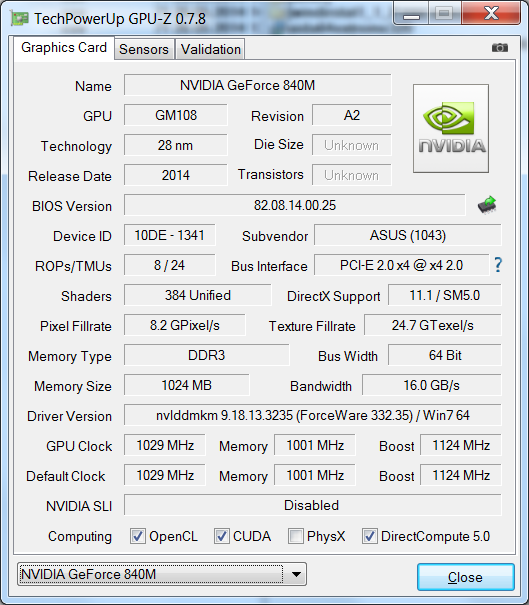The height and width of the screenshot is (605, 529).
Task: Click the Driver Version label
Action: [x=69, y=416]
